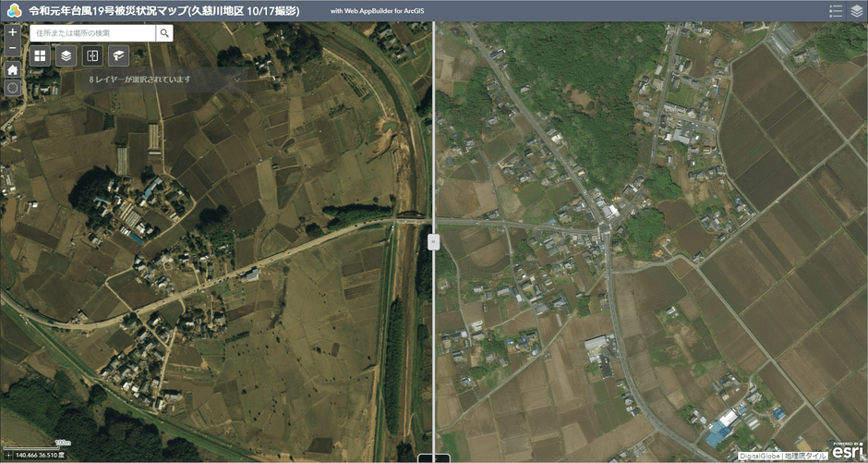This screenshot has width=868, height=463.
Task: Expand the 8 layers selected dropdown
Action: pos(139,79)
